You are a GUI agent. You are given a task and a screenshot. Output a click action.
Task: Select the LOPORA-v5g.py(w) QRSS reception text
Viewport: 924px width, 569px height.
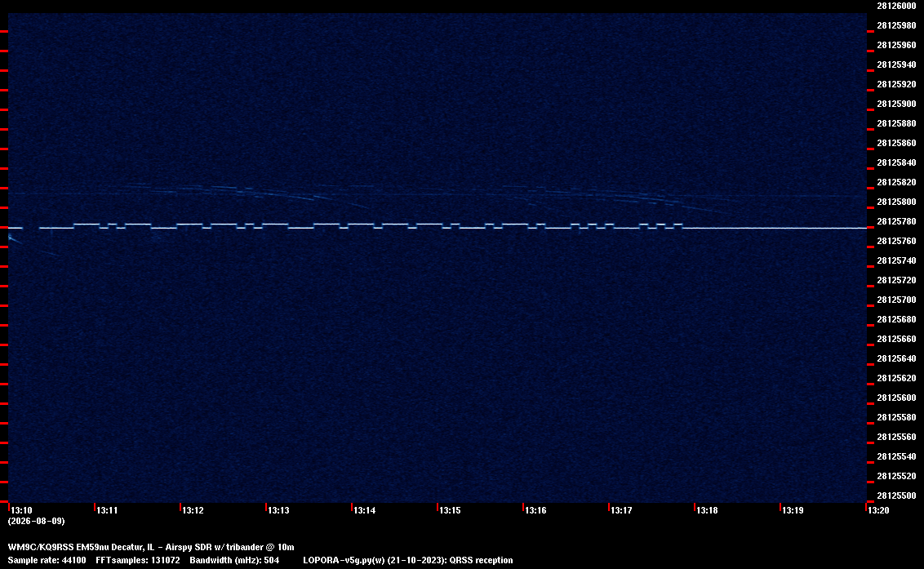[x=408, y=560]
